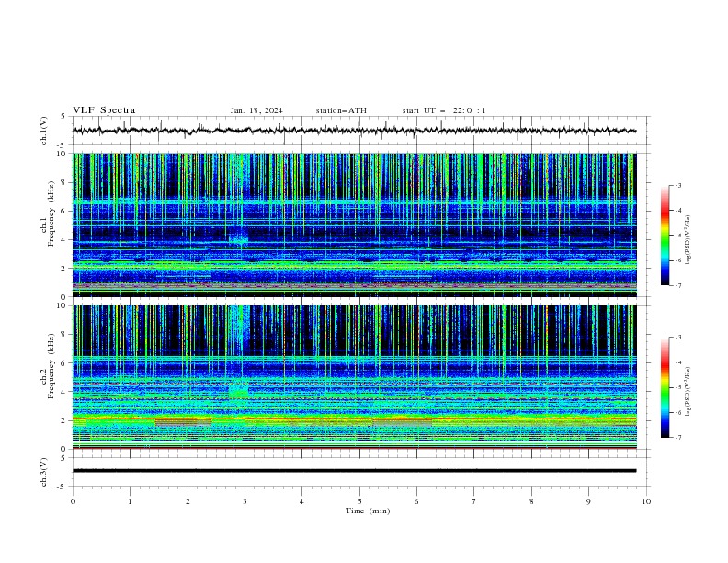Click the ch.2 frequency axis "2" tick label
The height and width of the screenshot is (563, 728).
click(x=64, y=420)
